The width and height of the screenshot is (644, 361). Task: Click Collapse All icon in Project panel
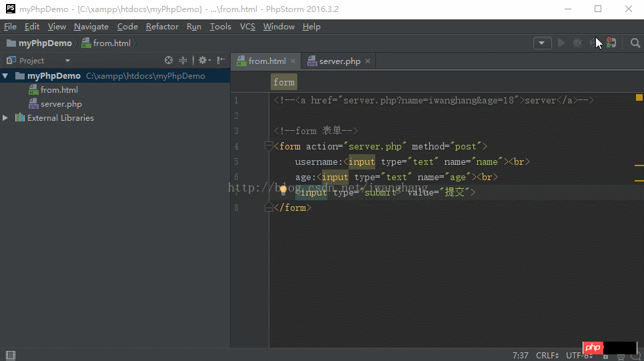coord(183,61)
